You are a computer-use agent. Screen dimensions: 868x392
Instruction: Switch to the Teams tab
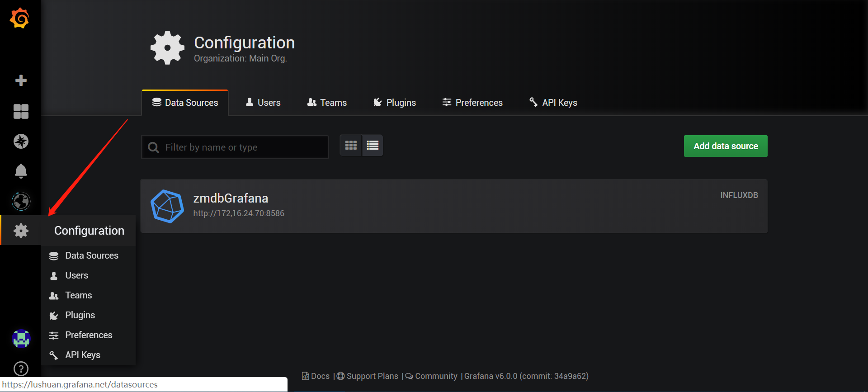point(327,103)
